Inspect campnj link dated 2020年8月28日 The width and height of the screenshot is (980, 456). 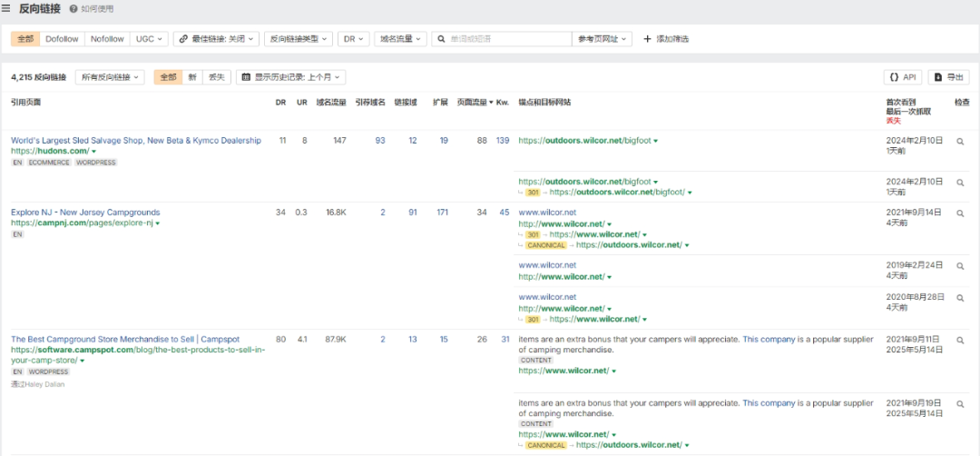tap(961, 298)
